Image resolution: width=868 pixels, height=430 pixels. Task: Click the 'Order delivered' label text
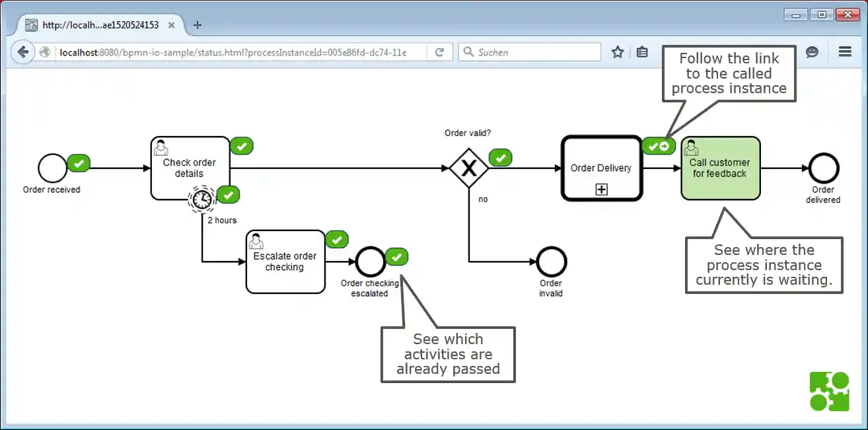point(823,195)
